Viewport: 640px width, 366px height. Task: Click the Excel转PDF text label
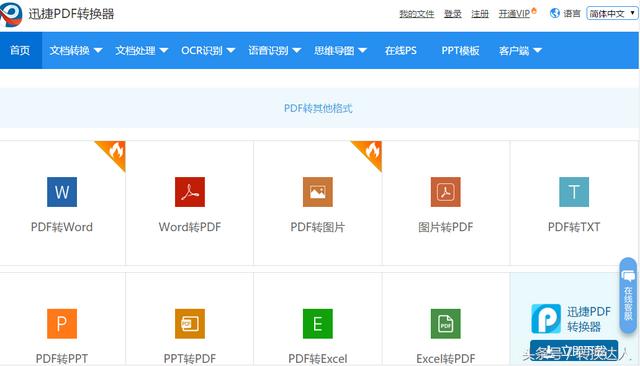tap(446, 359)
